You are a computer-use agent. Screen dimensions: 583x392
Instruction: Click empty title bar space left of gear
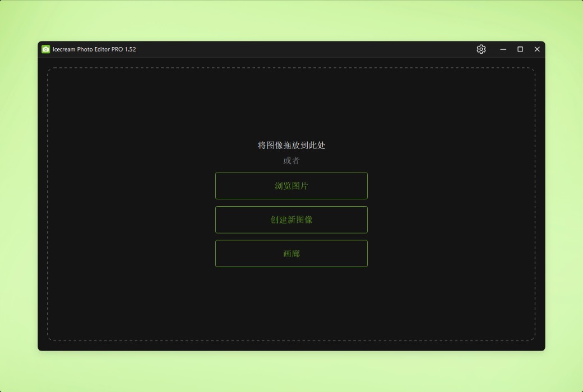tap(308, 49)
